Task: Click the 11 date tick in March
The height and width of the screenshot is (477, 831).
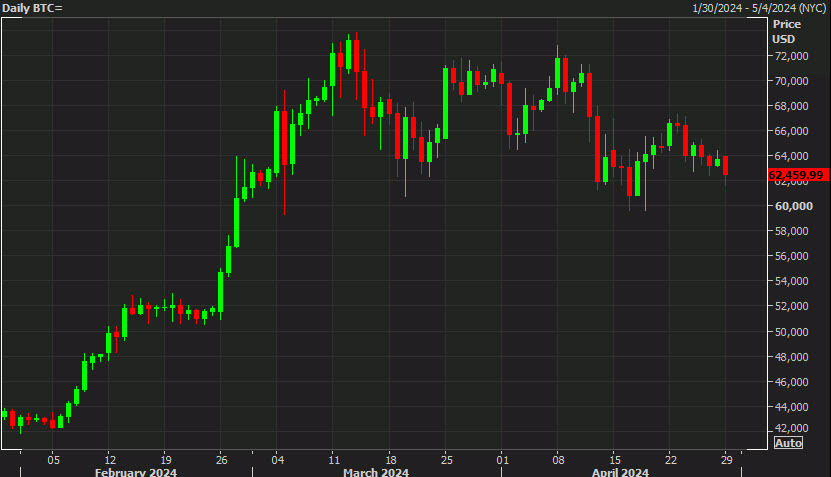Action: (334, 460)
